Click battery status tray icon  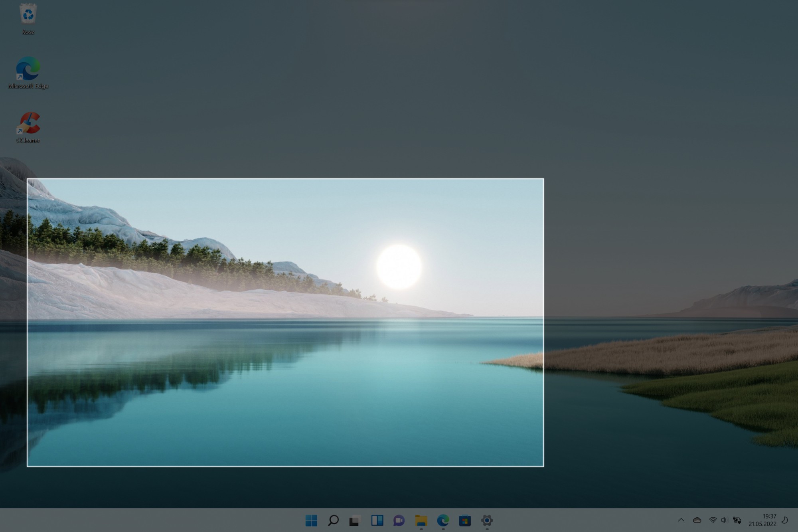pyautogui.click(x=737, y=520)
